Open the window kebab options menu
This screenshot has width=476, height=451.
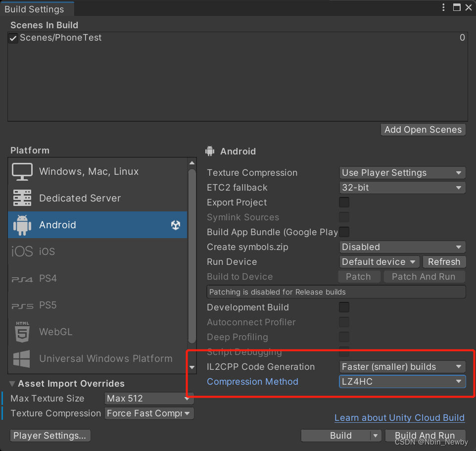pos(443,7)
